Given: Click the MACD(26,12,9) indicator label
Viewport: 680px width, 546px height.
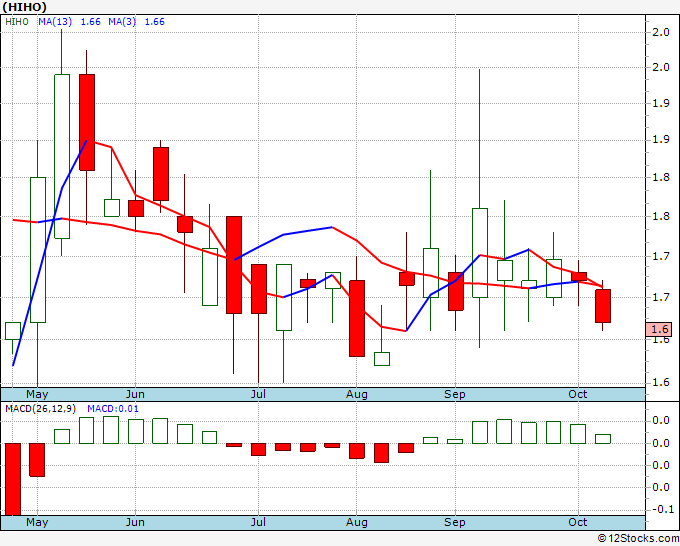Looking at the screenshot, I should [41, 409].
